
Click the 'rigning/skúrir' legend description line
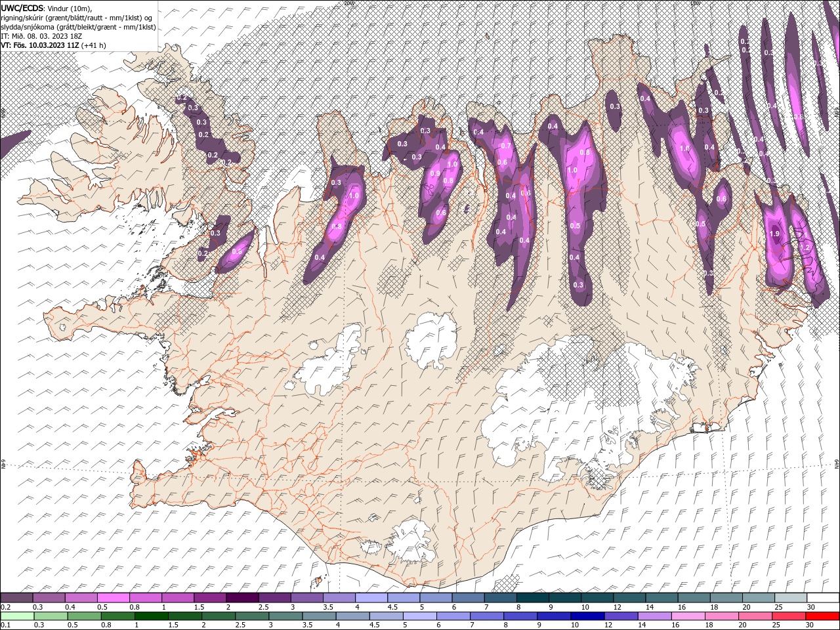[77, 17]
